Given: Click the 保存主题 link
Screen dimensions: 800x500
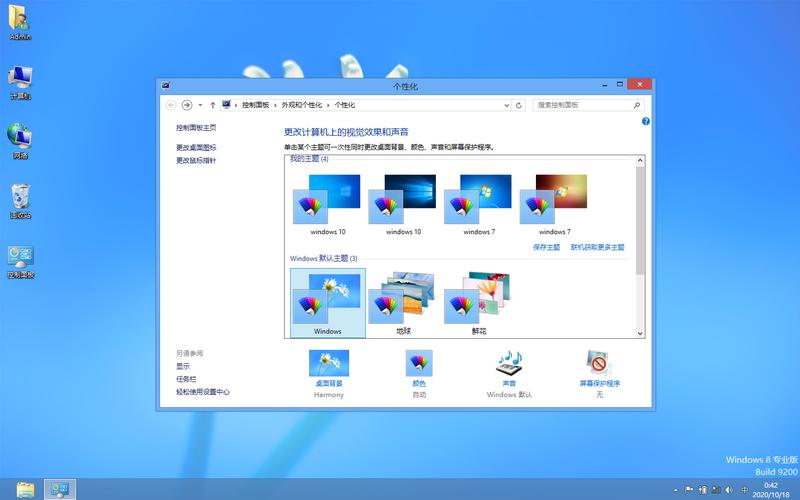Looking at the screenshot, I should pyautogui.click(x=546, y=247).
